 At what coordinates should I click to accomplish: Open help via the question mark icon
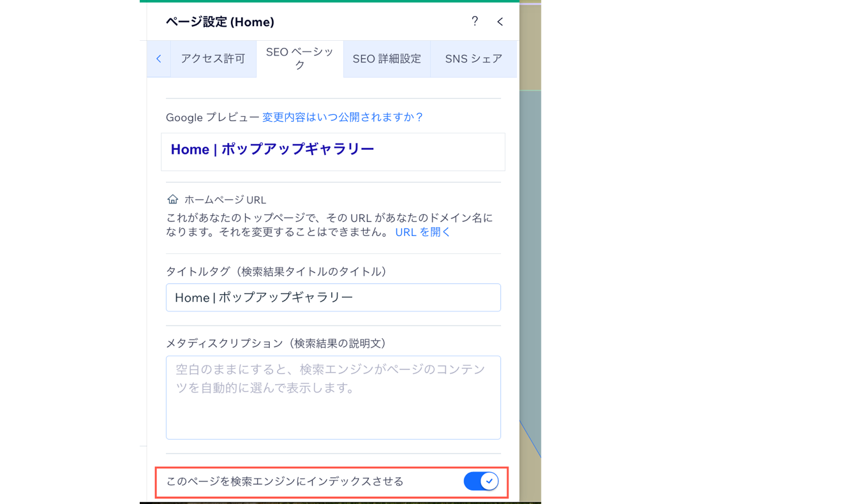[x=475, y=21]
